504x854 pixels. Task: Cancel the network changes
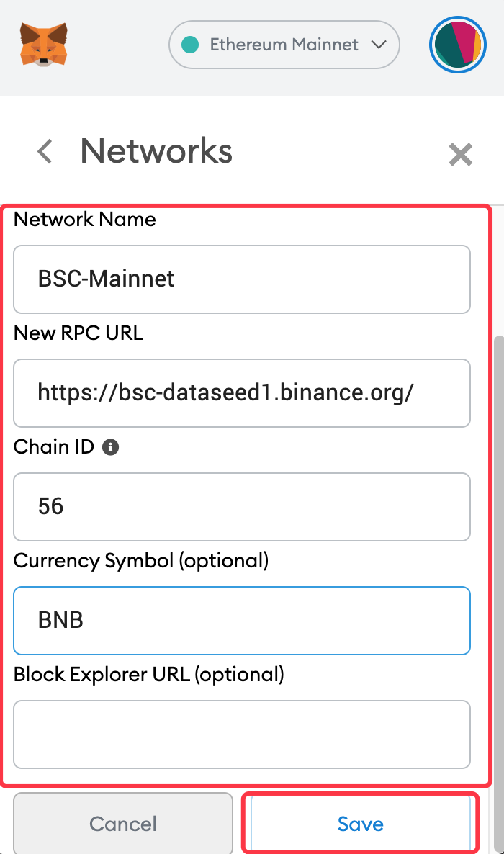[123, 824]
